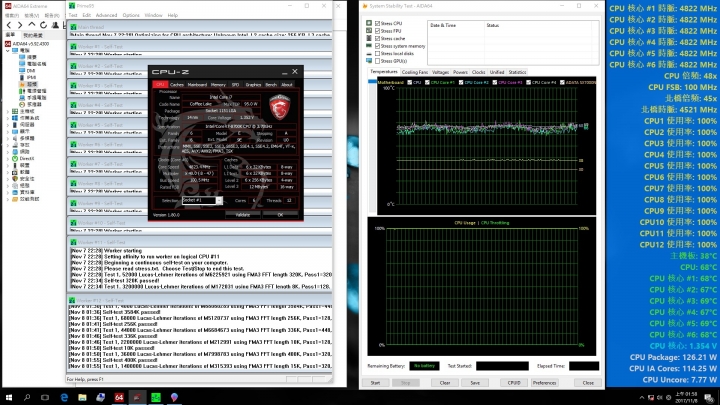This screenshot has height=405, width=720.
Task: Toggle CPU Core #1 graph checkbox
Action: (427, 82)
